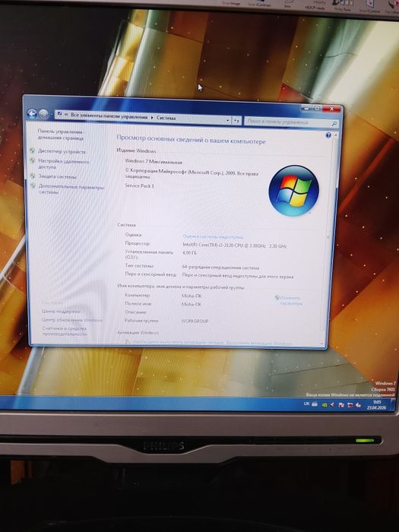399x532 pixels.
Task: Click the address bar refresh button
Action: [237, 120]
